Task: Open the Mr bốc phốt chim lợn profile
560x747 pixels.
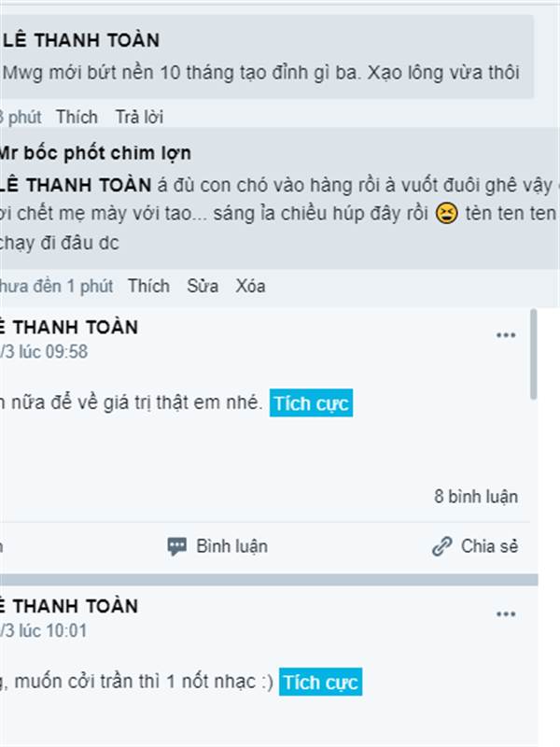Action: click(x=94, y=153)
